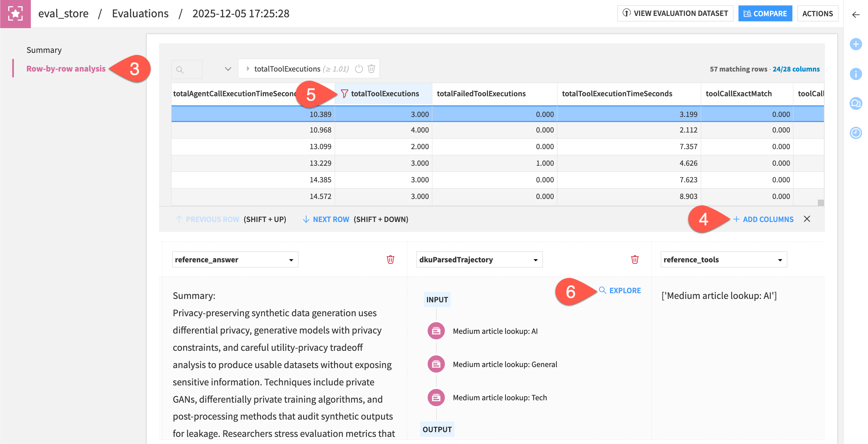The image size is (868, 444).
Task: Open the history clock icon on right sidebar
Action: coord(856,133)
